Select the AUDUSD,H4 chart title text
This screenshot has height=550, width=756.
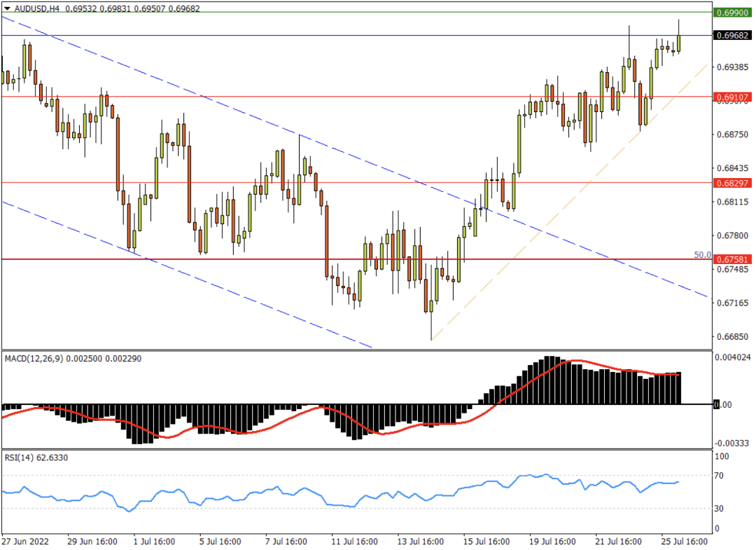[x=36, y=8]
